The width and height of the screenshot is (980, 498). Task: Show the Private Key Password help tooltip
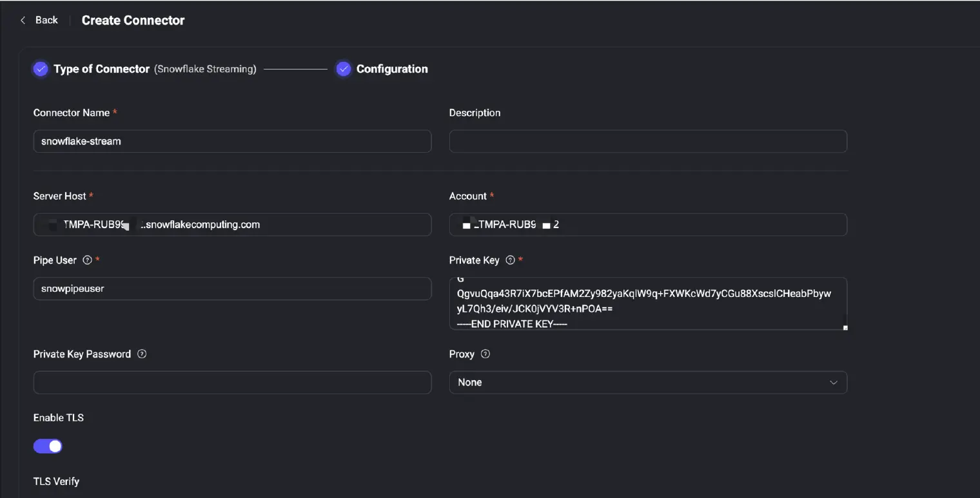click(142, 354)
